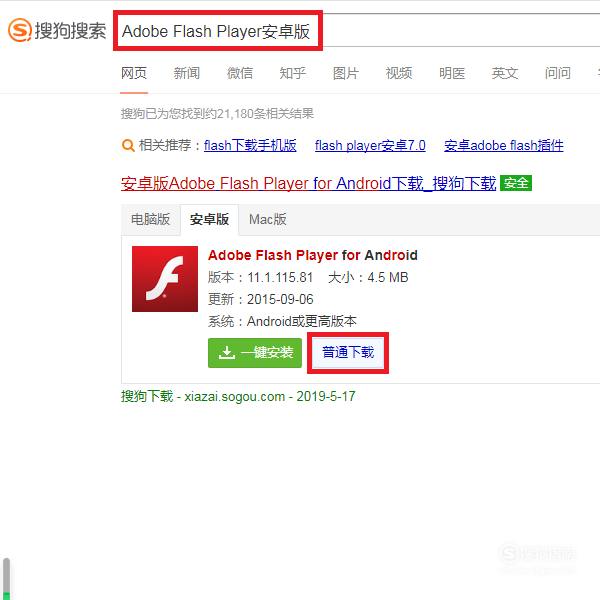Click the 普通下载 button
The image size is (600, 600).
(348, 353)
